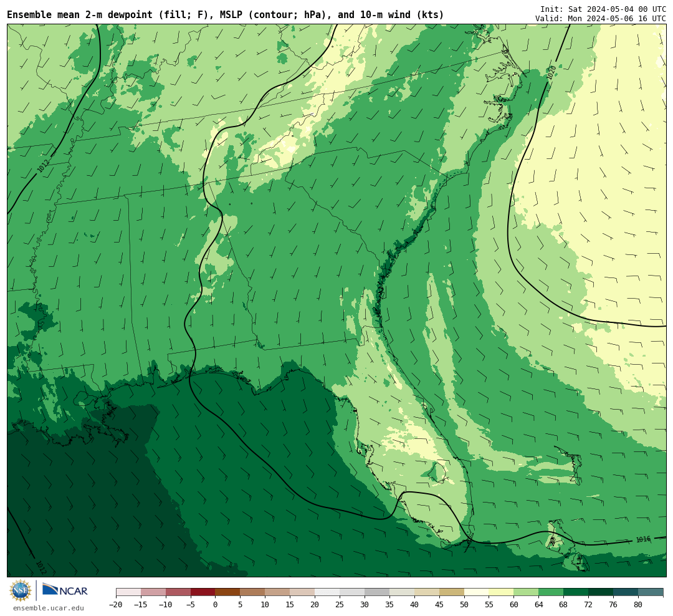Click the NCAR logo
The image size is (673, 616).
pyautogui.click(x=65, y=590)
